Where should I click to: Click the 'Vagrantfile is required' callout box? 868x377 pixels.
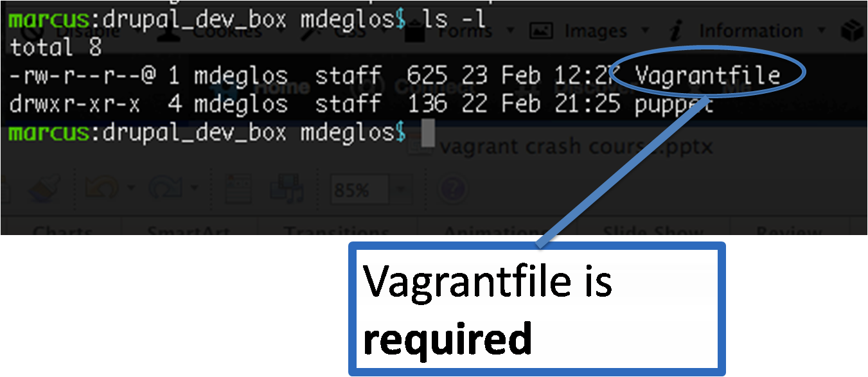coord(536,309)
